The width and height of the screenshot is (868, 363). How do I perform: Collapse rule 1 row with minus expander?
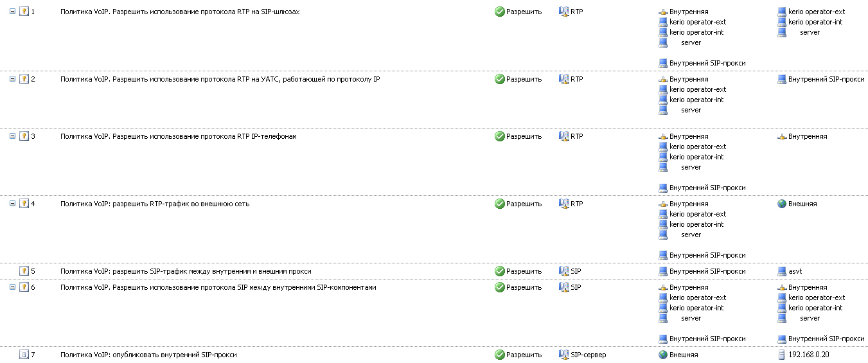(12, 12)
